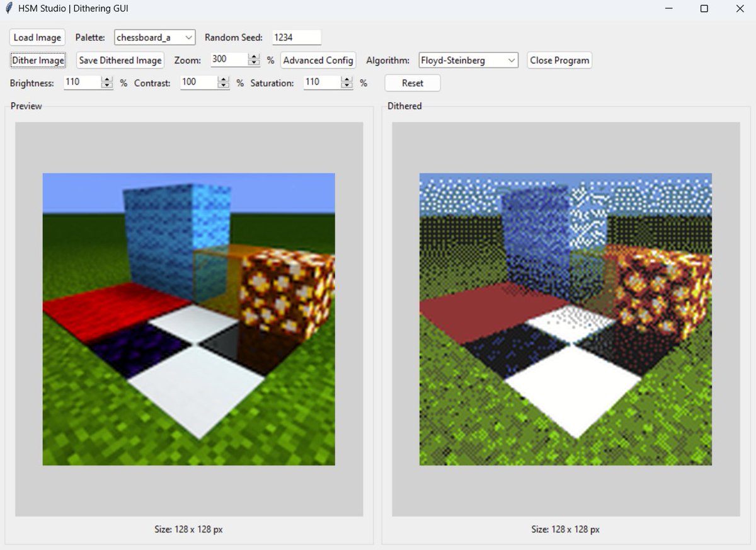Decrease Zoom with the down arrow
Image resolution: width=756 pixels, height=550 pixels.
(x=254, y=63)
